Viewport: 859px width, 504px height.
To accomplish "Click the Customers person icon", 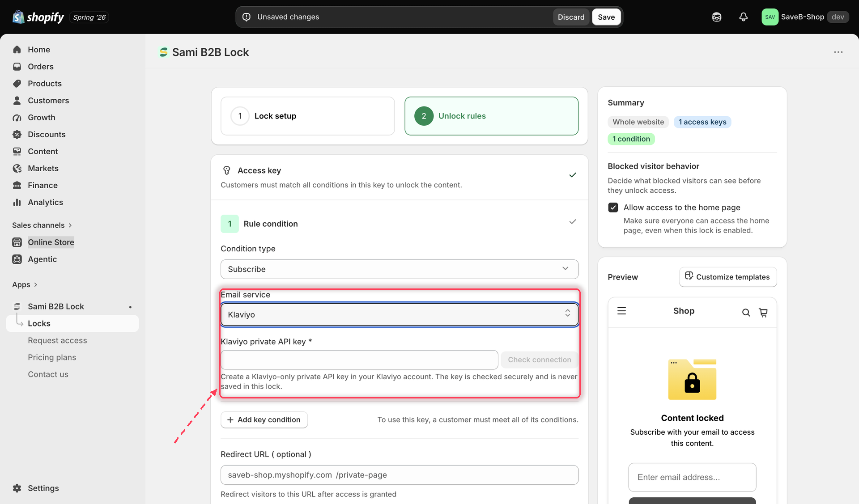I will tap(17, 101).
